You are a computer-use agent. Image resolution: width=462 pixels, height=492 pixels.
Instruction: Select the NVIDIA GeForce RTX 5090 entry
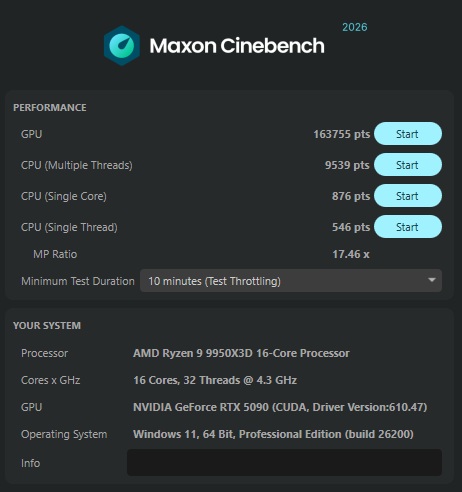[280, 407]
